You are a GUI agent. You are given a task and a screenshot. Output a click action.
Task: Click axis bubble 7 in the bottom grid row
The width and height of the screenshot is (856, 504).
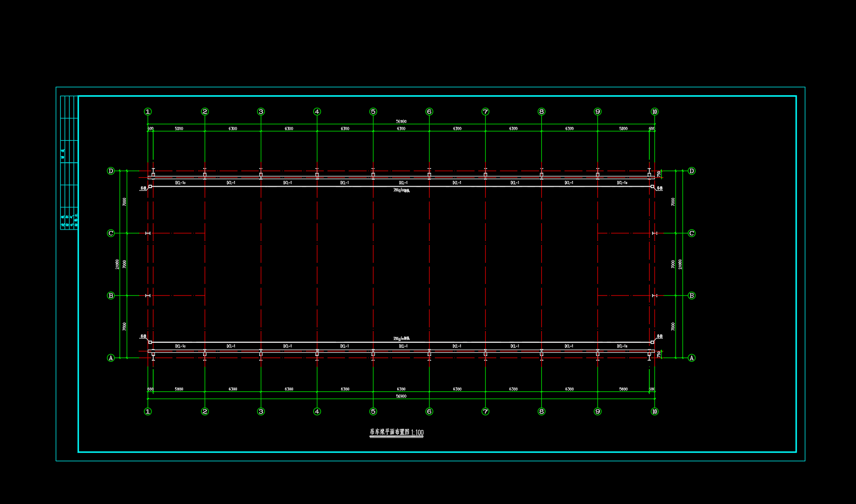point(485,411)
